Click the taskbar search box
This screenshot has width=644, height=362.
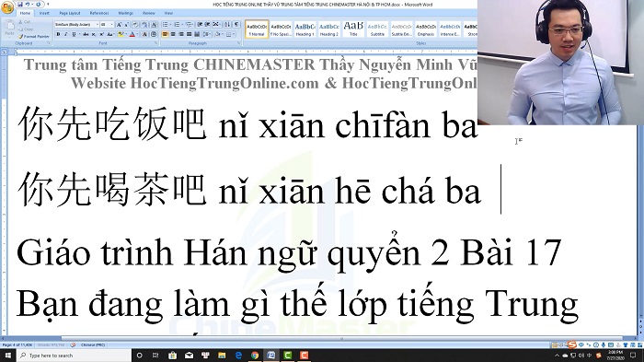pos(74,355)
